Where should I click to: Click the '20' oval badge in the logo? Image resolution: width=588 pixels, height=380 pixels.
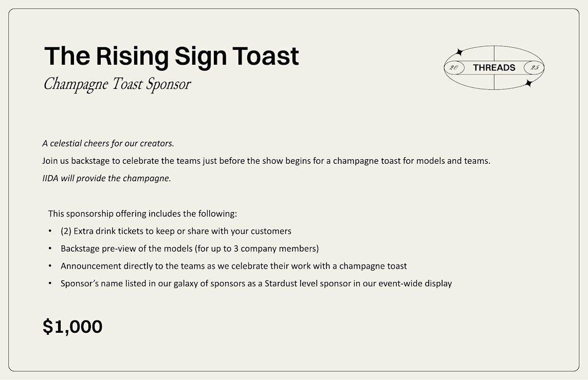[454, 68]
